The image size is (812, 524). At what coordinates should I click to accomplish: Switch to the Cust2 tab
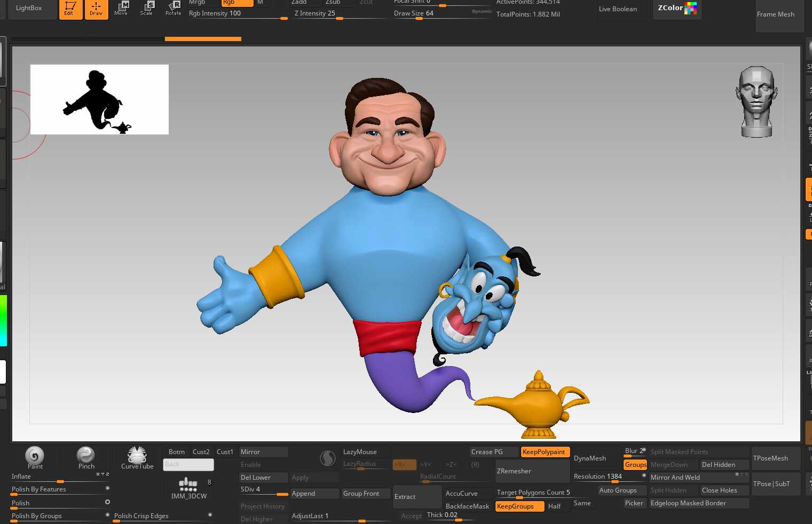tap(201, 452)
